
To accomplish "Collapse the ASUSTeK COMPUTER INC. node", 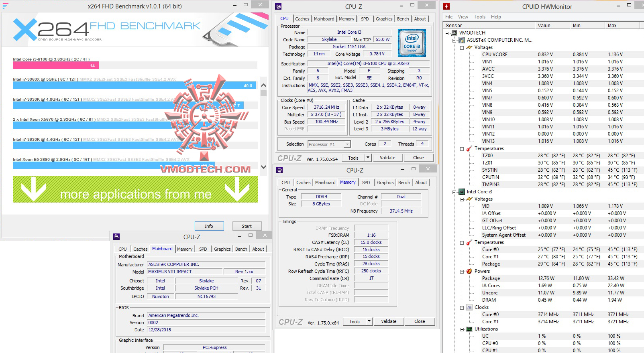I will coord(454,40).
